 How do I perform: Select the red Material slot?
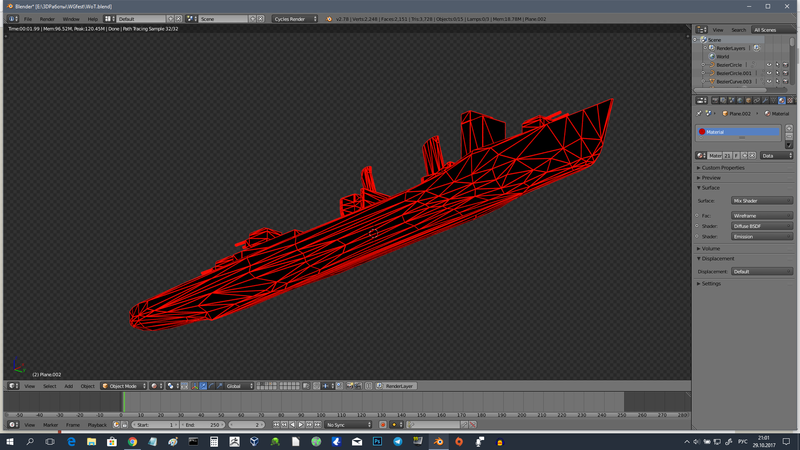tap(738, 132)
